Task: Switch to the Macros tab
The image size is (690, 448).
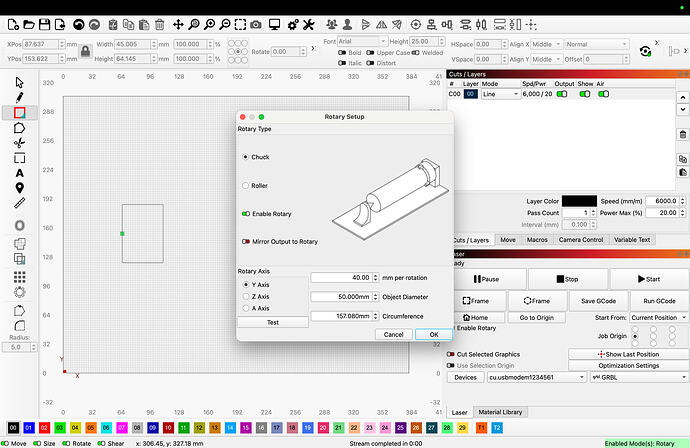Action: [x=537, y=240]
